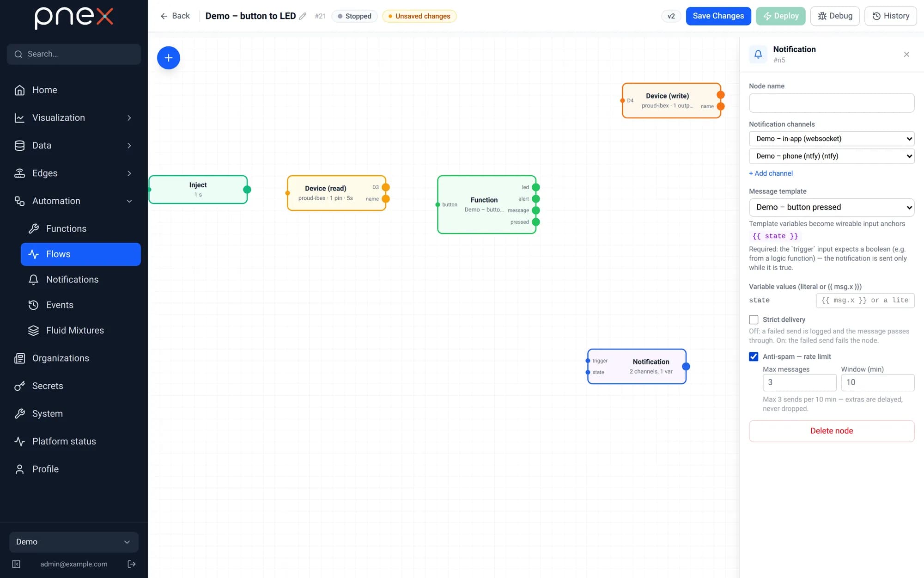Open the Debug panel

coord(835,16)
